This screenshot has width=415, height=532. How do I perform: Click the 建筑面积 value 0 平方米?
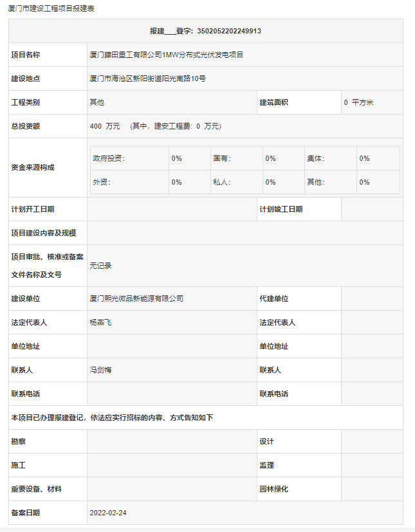pyautogui.click(x=363, y=102)
